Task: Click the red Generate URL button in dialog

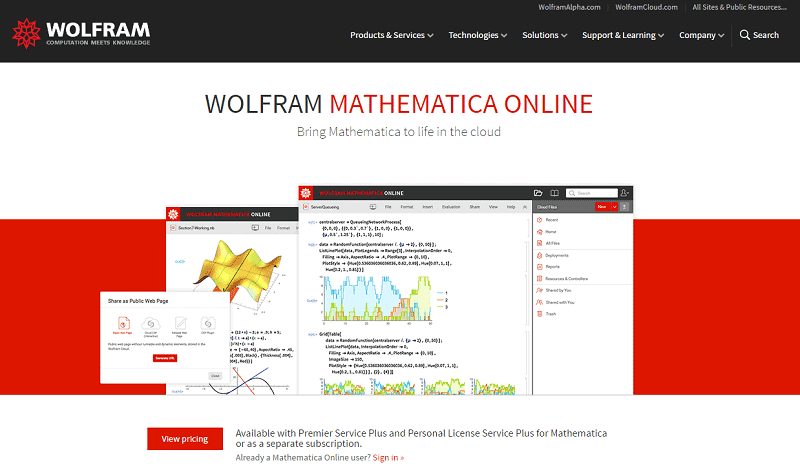Action: click(x=165, y=358)
